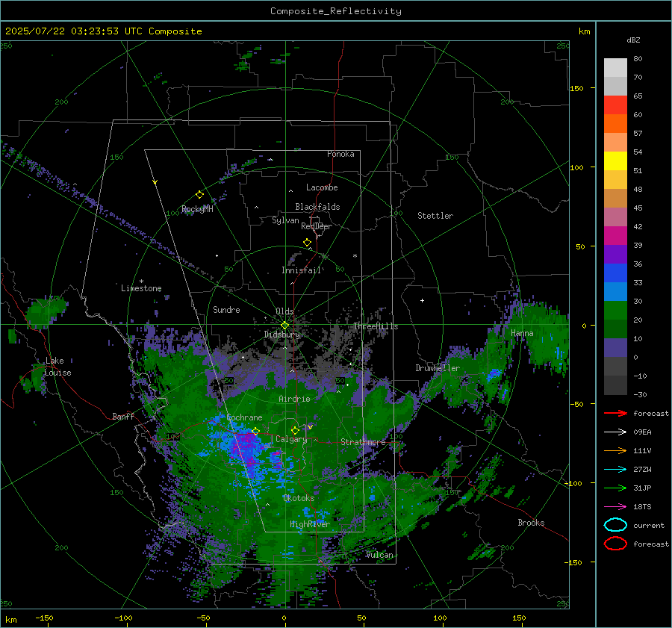Click the yellow diamond marker below RedDeer

coord(307,243)
